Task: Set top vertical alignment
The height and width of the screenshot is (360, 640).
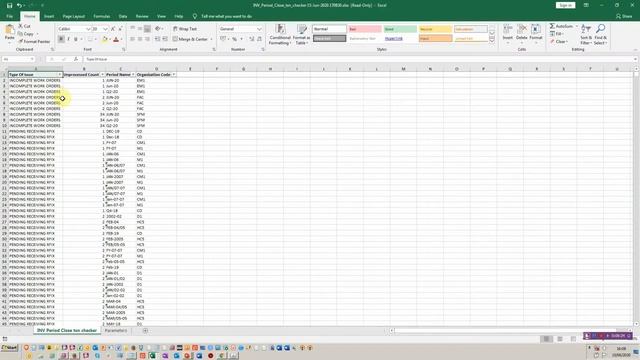Action: click(132, 29)
